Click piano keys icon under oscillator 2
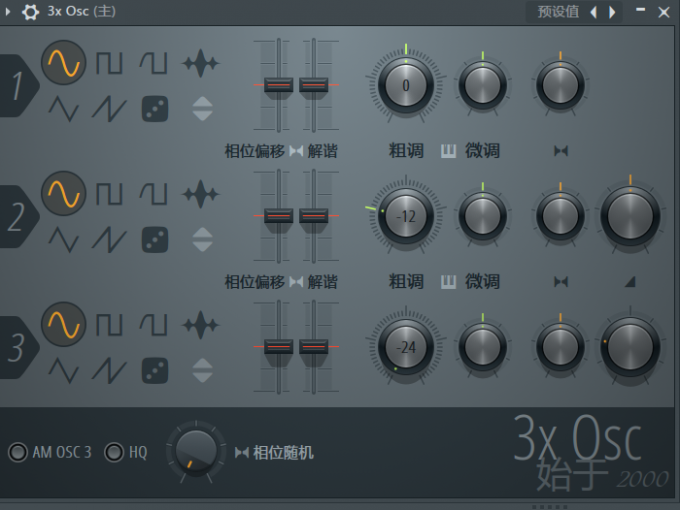The height and width of the screenshot is (510, 680). tap(448, 282)
